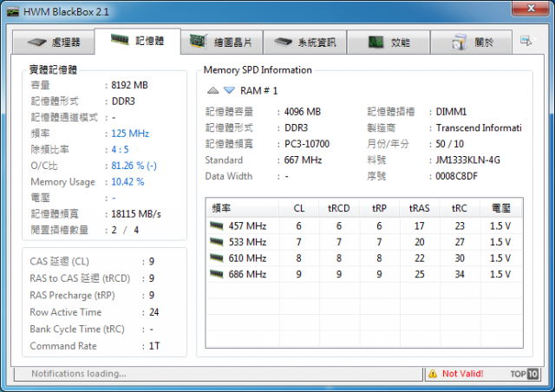Click the 頻率 column header
This screenshot has width=555, height=392.
tap(243, 208)
